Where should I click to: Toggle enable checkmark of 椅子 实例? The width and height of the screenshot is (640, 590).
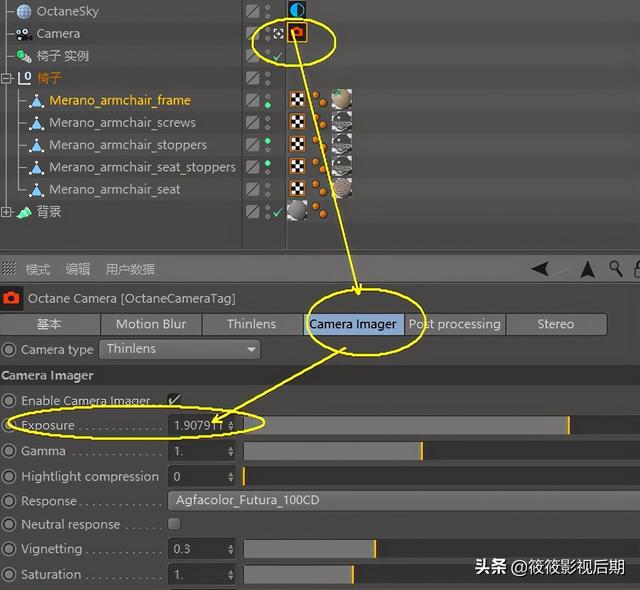pos(278,57)
